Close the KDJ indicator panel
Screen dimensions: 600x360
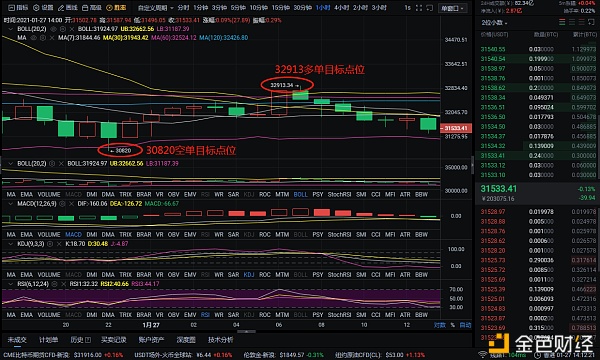click(59, 244)
